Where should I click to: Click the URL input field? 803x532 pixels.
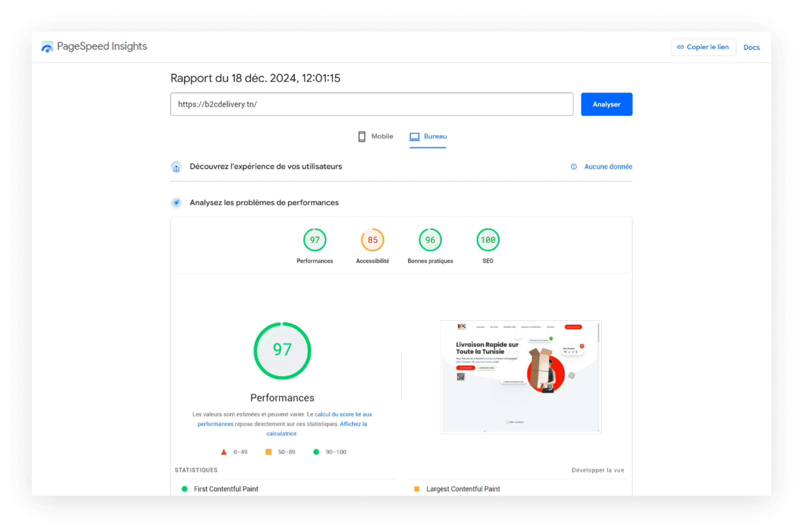pos(372,104)
